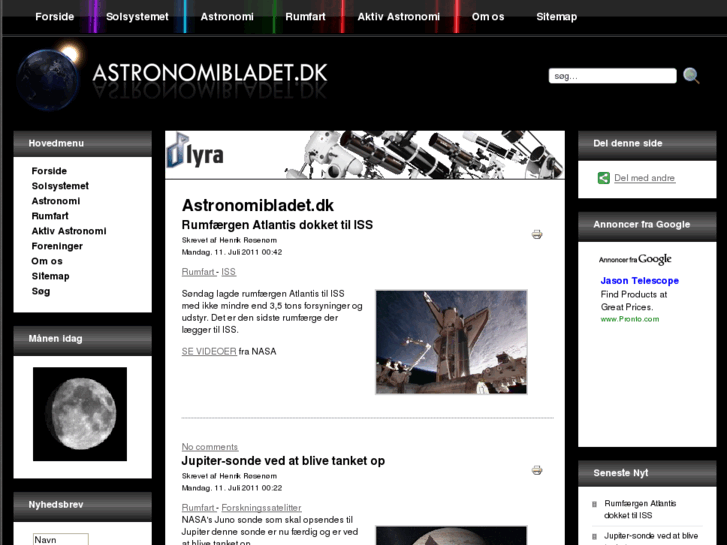Click the Lyra telescope banner ad
This screenshot has width=727, height=545.
[365, 155]
